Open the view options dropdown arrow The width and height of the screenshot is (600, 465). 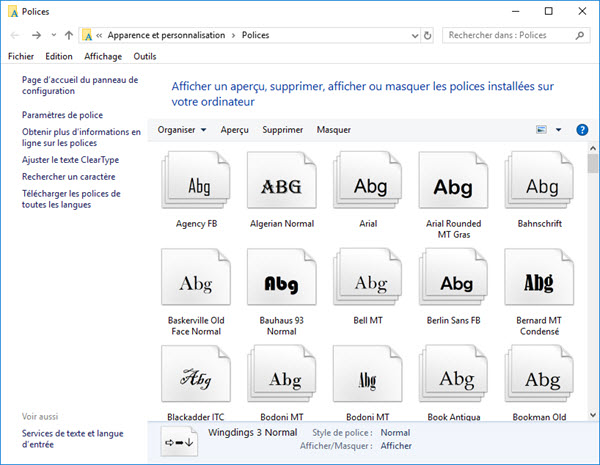coord(558,130)
